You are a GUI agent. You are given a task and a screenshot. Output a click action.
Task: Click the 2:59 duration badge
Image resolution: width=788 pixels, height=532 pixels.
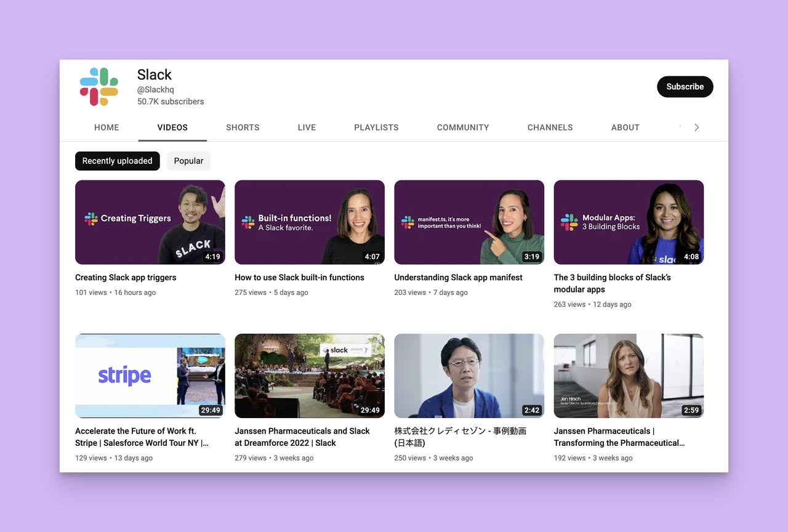(x=691, y=410)
